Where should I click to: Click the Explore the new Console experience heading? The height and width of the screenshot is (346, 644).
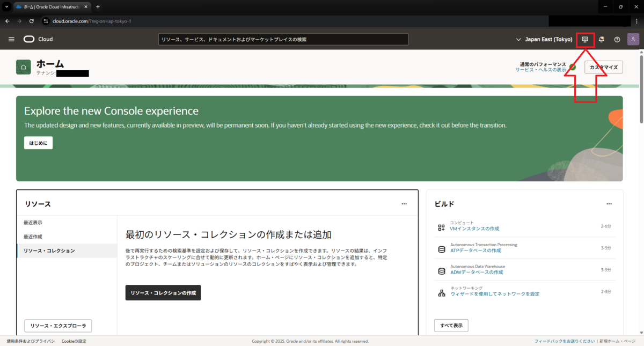tap(111, 111)
